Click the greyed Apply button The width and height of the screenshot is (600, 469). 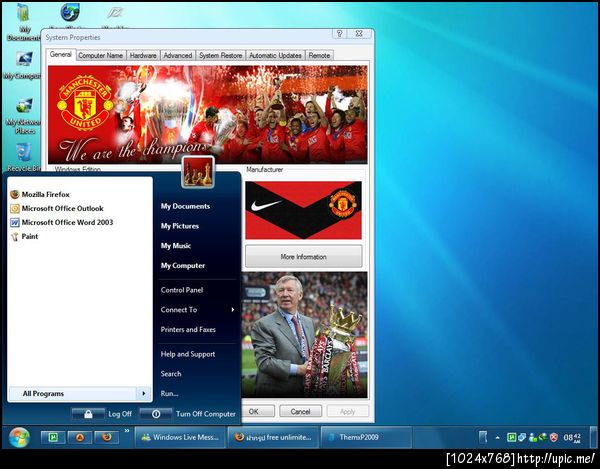click(347, 412)
